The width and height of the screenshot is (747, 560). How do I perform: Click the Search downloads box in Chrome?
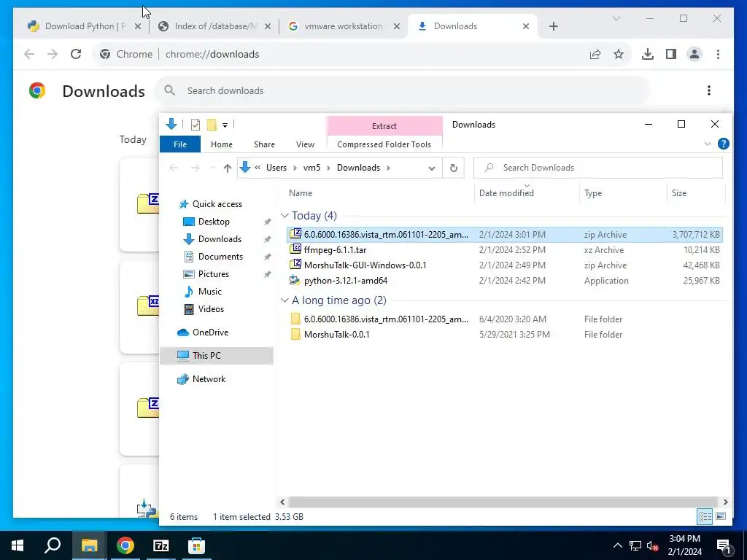pos(402,90)
